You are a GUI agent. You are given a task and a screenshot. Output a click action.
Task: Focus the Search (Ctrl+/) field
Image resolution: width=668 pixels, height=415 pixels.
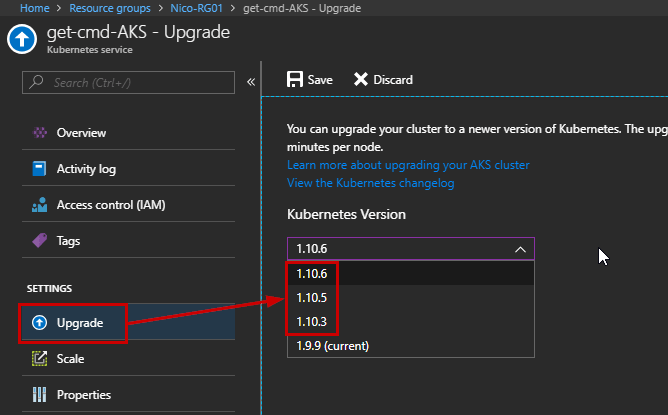[x=128, y=82]
